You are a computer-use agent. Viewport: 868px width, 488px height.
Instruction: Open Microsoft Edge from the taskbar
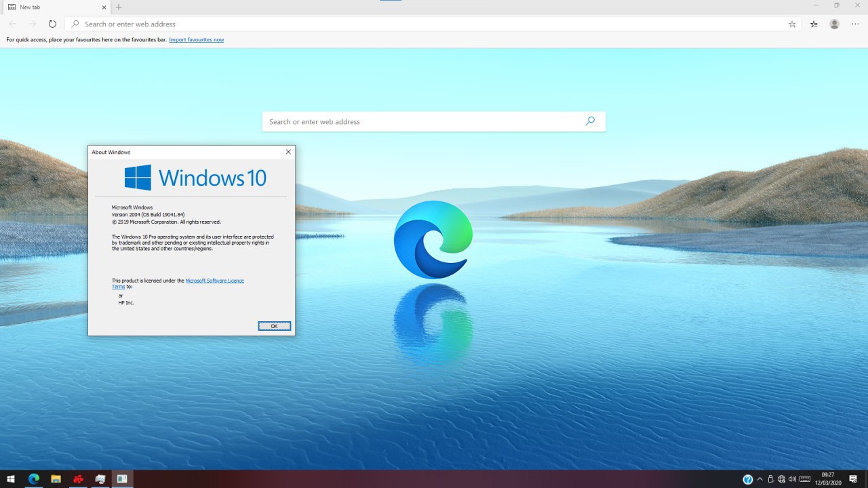coord(34,479)
